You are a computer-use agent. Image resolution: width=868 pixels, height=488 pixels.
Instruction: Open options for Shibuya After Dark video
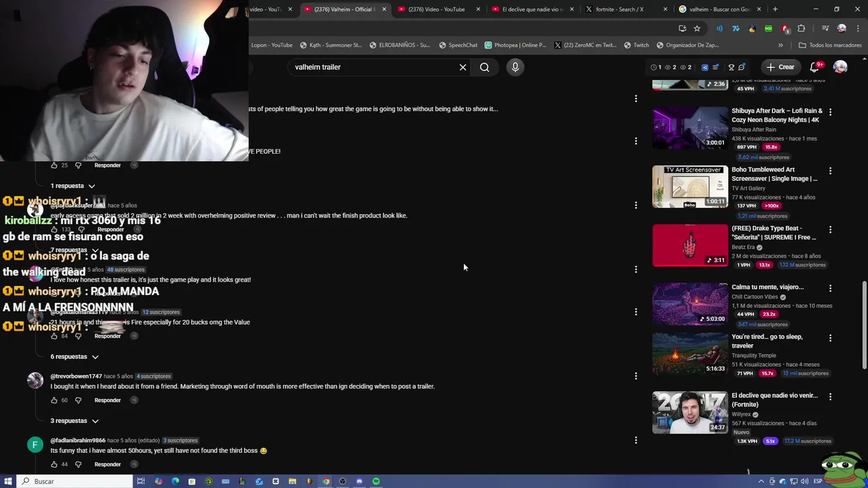tap(830, 112)
